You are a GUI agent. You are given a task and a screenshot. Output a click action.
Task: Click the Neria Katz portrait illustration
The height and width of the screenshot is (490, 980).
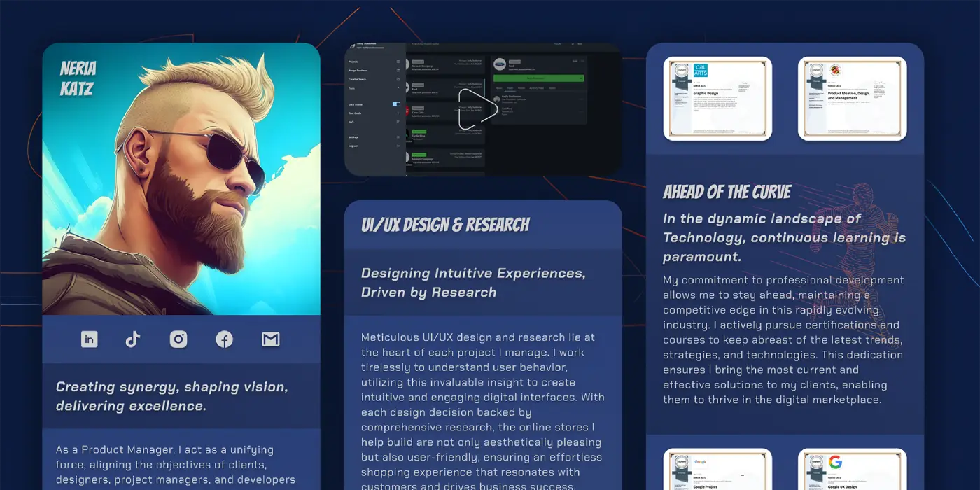(x=181, y=179)
